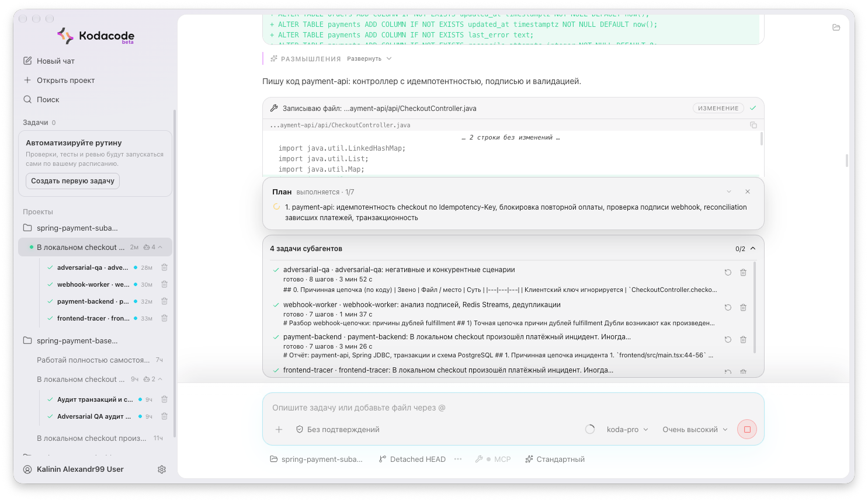This screenshot has width=868, height=501.
Task: Open user settings gear icon
Action: coord(162,469)
